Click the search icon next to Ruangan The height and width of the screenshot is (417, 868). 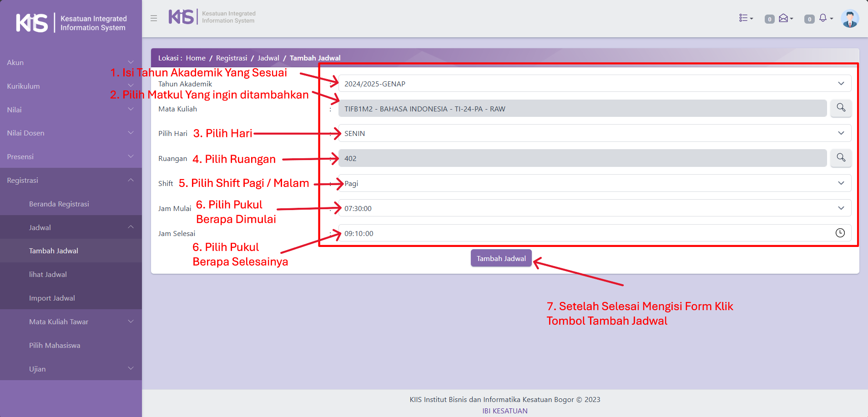[x=841, y=158]
